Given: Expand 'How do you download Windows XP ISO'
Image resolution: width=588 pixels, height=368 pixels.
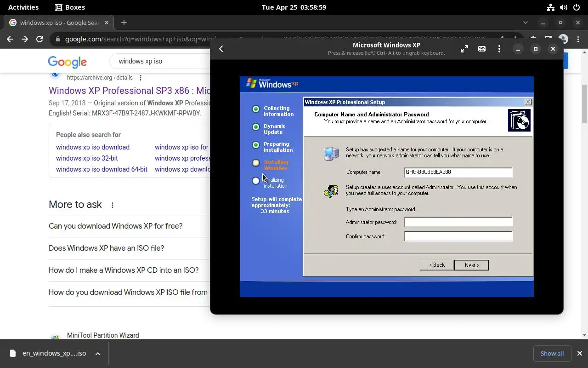Looking at the screenshot, I should 129,292.
